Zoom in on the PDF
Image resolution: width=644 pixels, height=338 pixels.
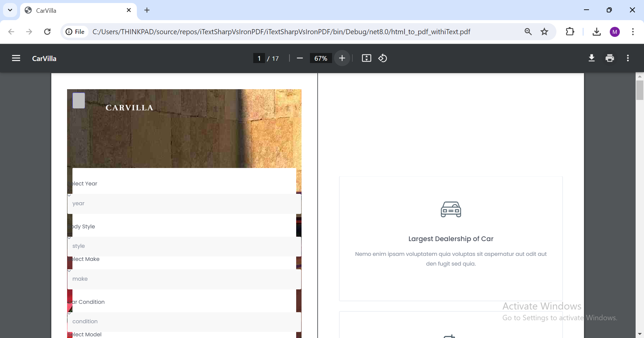click(x=342, y=58)
